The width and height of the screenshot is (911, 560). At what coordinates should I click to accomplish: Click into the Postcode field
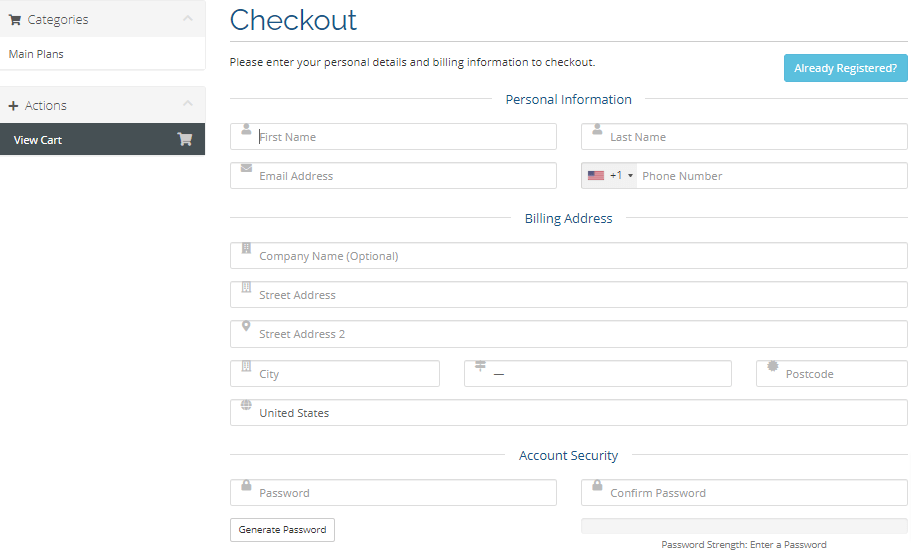tap(840, 374)
